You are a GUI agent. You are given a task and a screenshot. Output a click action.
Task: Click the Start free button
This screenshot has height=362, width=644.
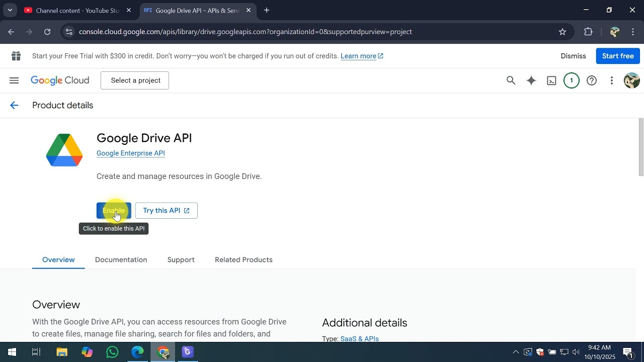[618, 56]
